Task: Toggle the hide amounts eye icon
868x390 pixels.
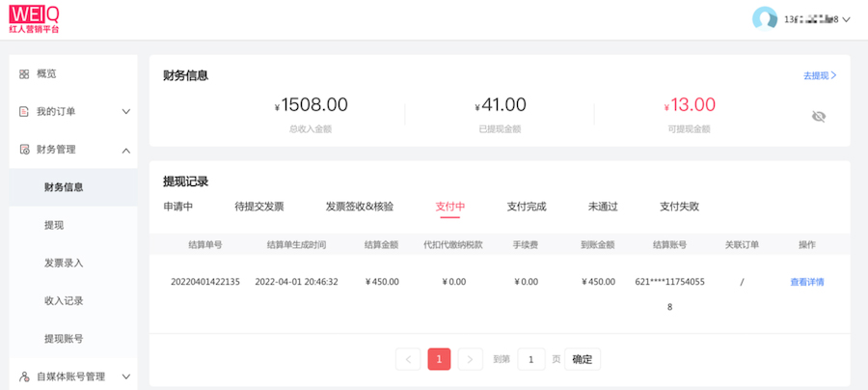Action: (819, 117)
